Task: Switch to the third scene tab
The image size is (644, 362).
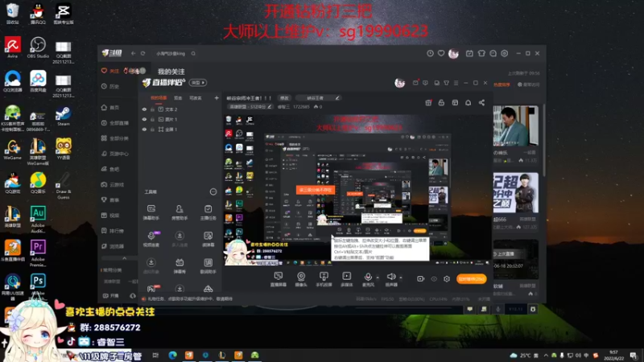Action: pos(196,98)
